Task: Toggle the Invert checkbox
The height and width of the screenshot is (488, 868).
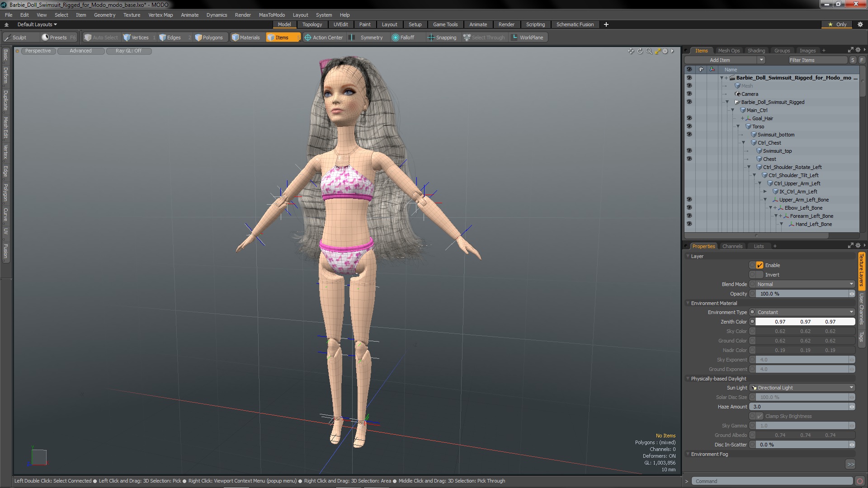Action: pos(759,275)
